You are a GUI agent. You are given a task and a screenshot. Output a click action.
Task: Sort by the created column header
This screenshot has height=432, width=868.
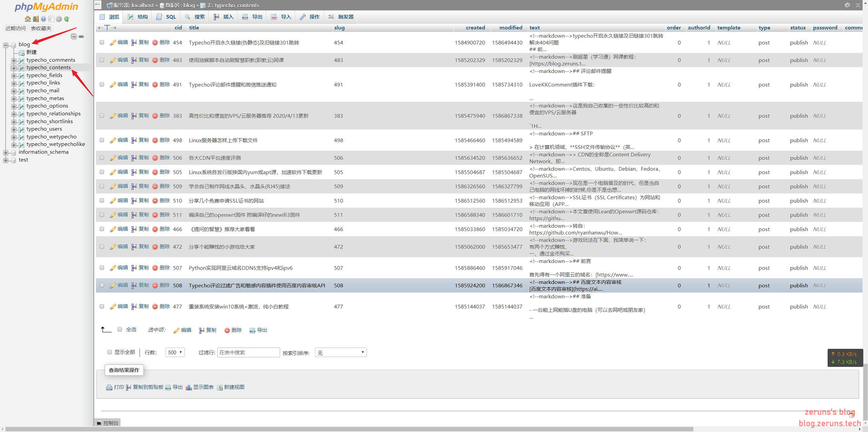pyautogui.click(x=475, y=28)
